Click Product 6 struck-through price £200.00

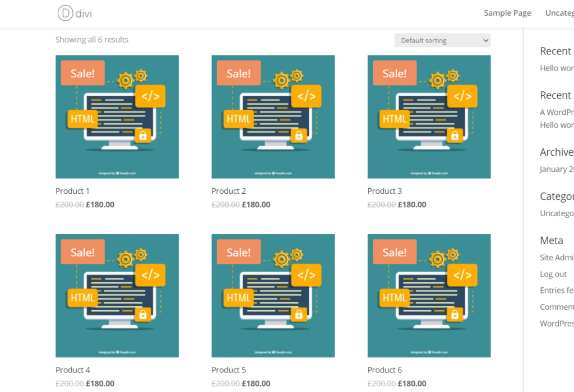click(381, 384)
